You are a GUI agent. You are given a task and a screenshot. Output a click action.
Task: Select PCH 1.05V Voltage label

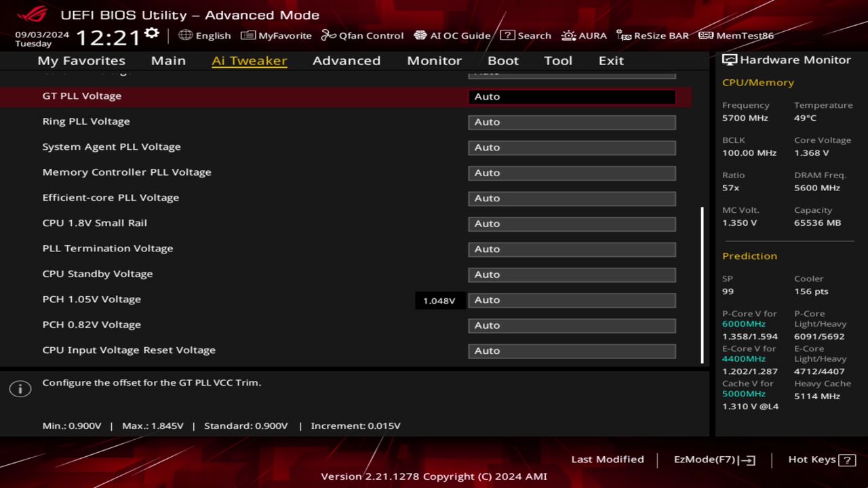(92, 300)
